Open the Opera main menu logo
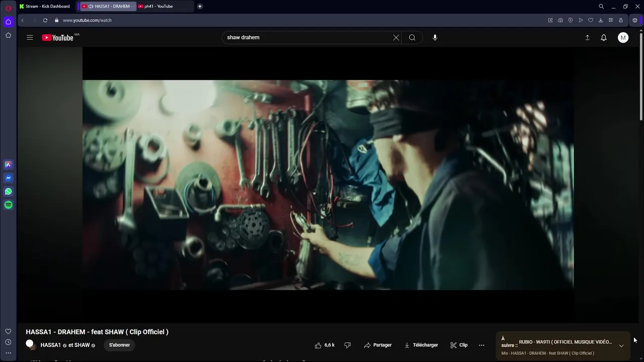Viewport: 644px width, 362px height. click(8, 8)
